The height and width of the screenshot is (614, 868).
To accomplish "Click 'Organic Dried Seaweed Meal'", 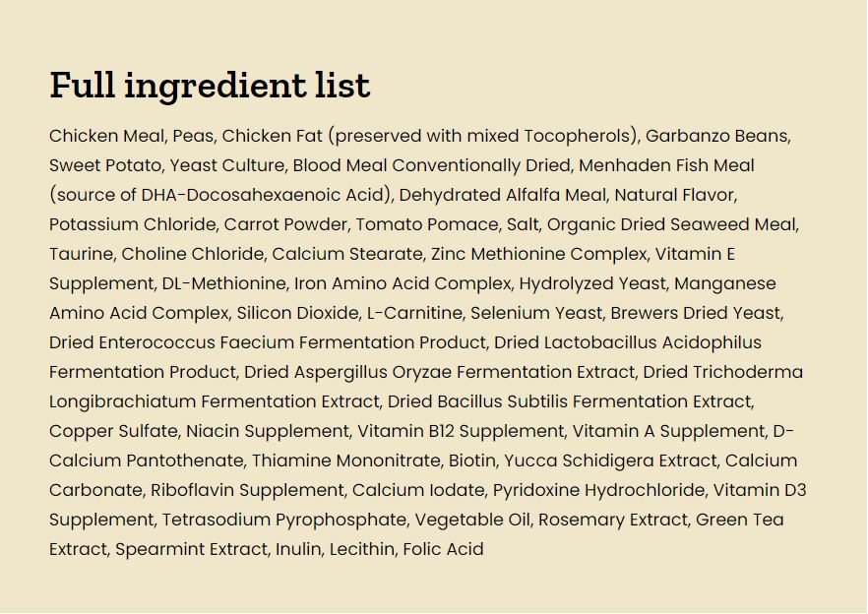I will [x=671, y=224].
